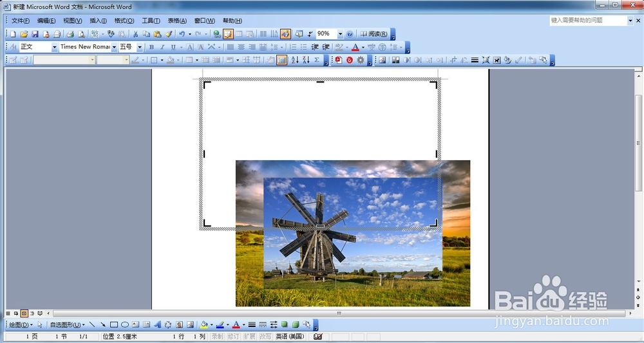Toggle the Tables and Borders toolbar button
The image size is (644, 343).
(x=228, y=34)
